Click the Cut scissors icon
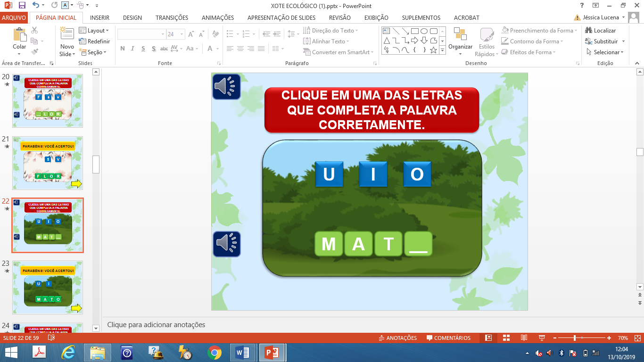The height and width of the screenshot is (362, 644). (x=34, y=31)
